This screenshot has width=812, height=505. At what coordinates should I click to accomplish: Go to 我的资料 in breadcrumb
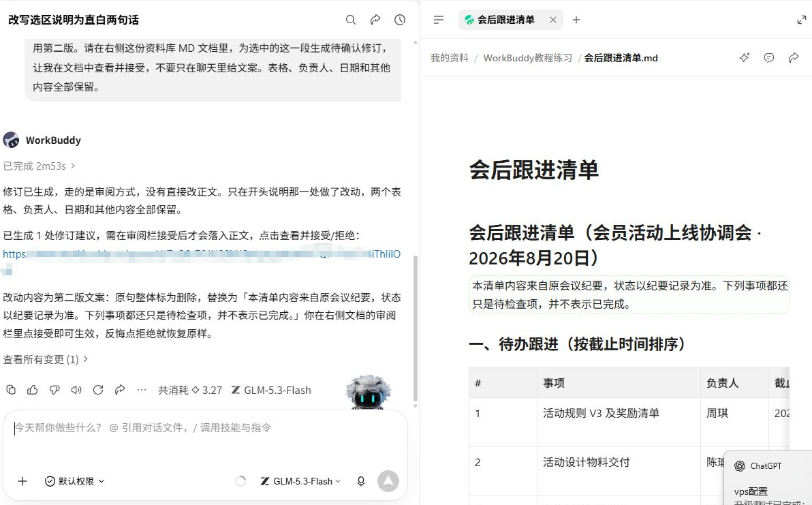[450, 57]
